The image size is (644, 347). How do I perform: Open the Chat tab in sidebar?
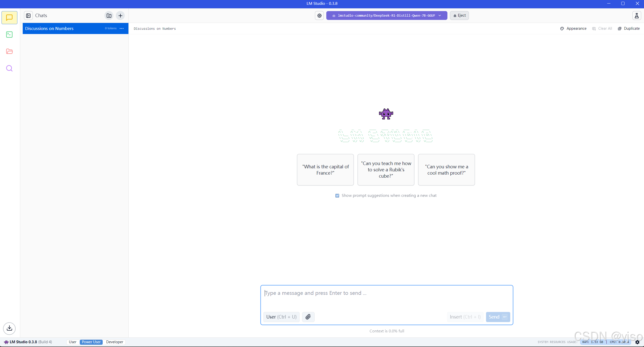[9, 18]
